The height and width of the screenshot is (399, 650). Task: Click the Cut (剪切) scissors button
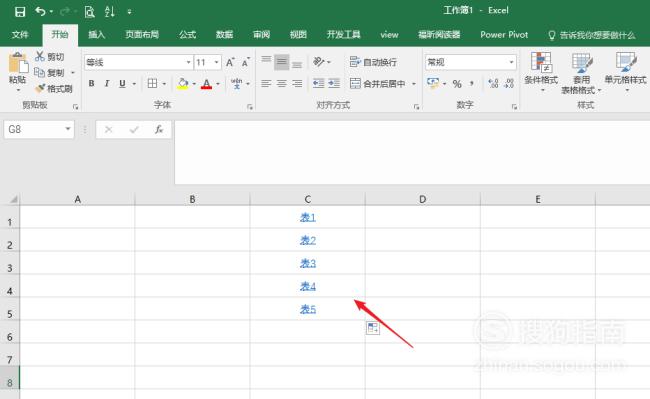pyautogui.click(x=50, y=56)
